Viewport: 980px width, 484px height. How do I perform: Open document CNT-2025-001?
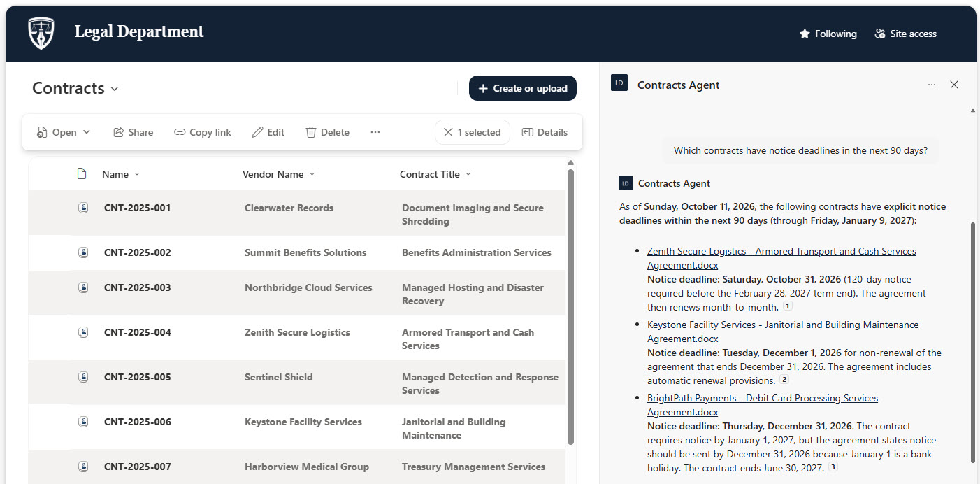pos(138,208)
